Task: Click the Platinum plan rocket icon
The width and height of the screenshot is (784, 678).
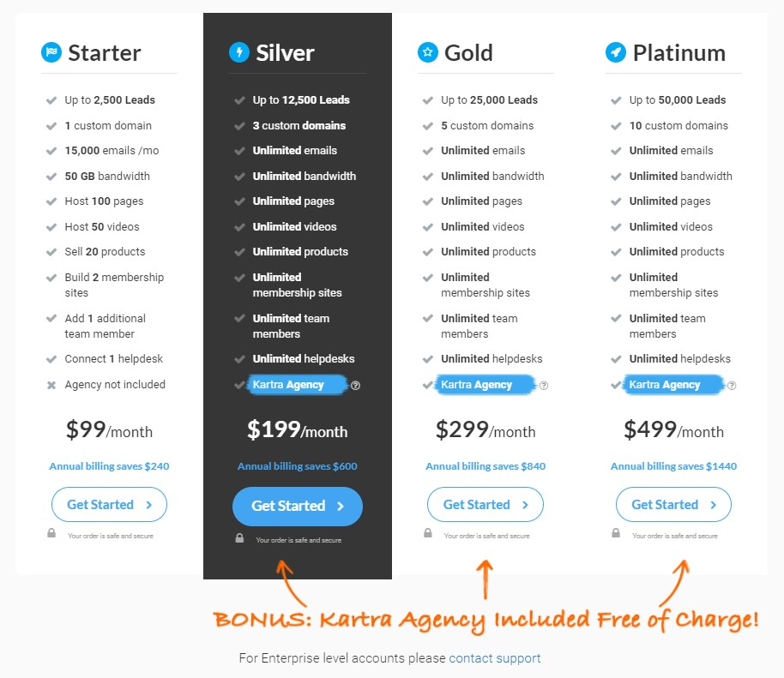Action: (x=616, y=52)
